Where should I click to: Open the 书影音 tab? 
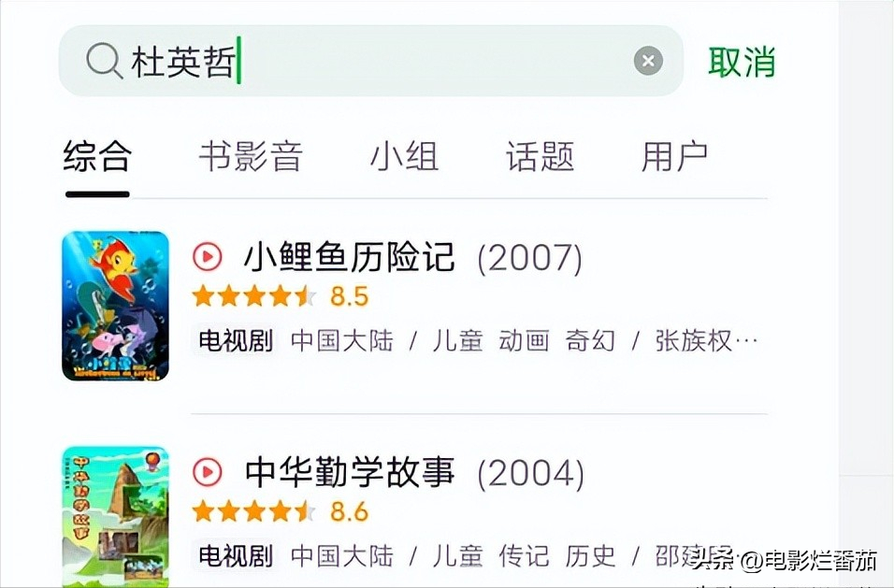click(251, 156)
